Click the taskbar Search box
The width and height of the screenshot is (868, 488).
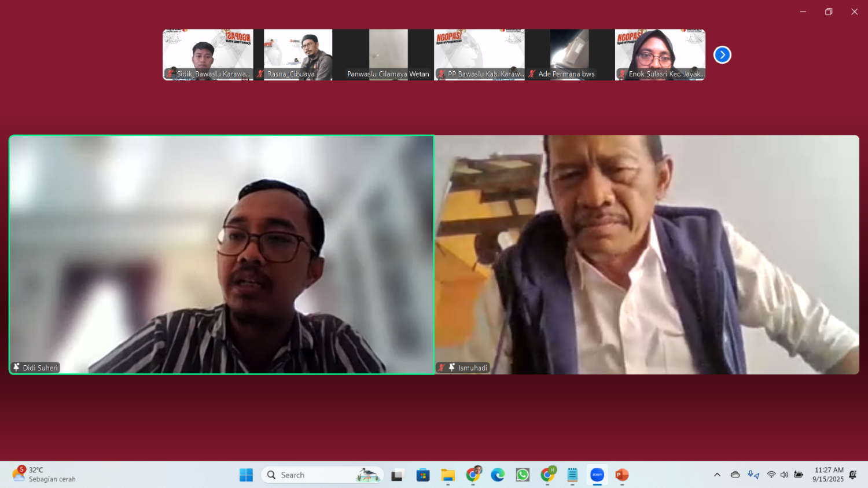click(322, 475)
